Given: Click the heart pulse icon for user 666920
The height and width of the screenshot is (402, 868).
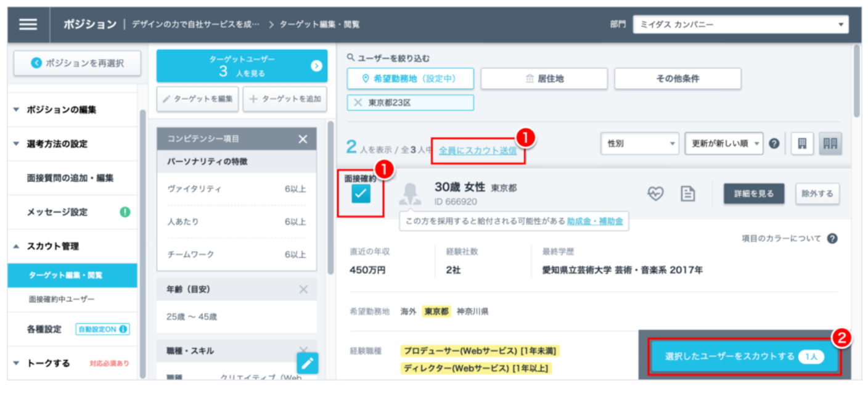Looking at the screenshot, I should pos(655,194).
